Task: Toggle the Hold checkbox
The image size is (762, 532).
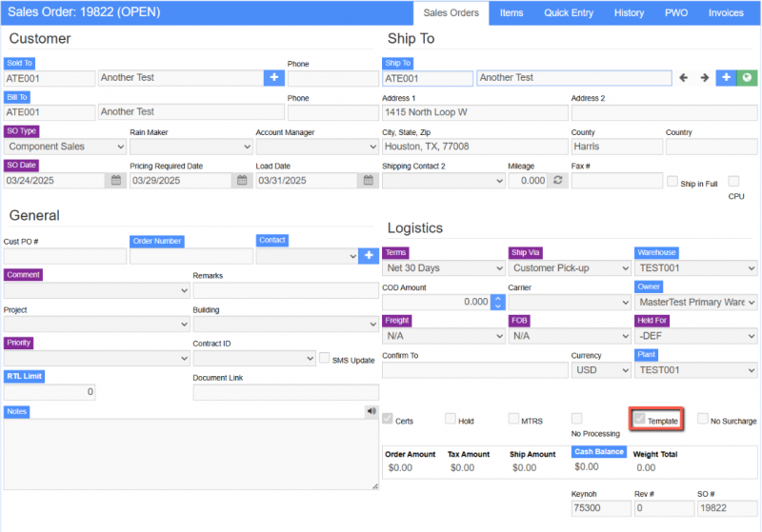Action: pyautogui.click(x=450, y=419)
